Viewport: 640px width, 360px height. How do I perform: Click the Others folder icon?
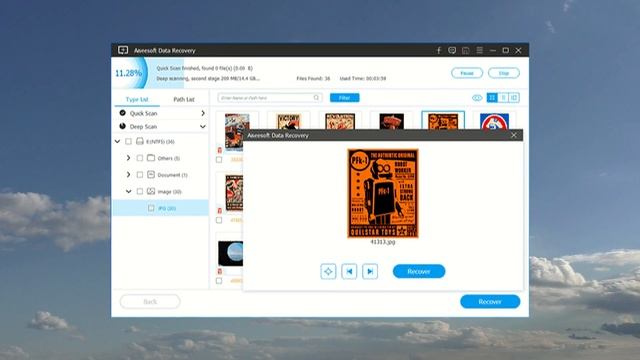tap(151, 158)
